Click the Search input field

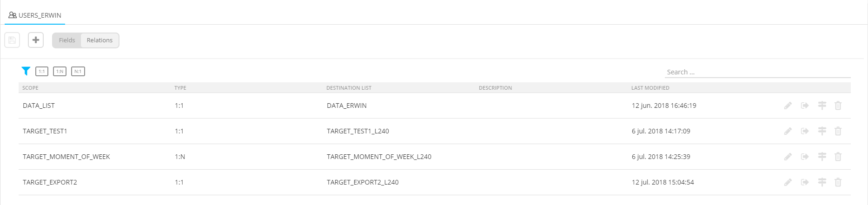coord(757,72)
